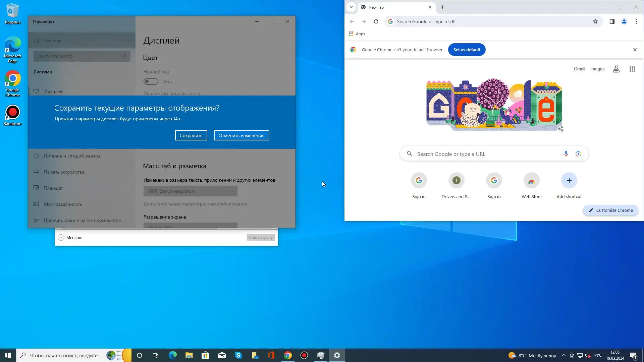Reload the page in Chrome

(376, 21)
